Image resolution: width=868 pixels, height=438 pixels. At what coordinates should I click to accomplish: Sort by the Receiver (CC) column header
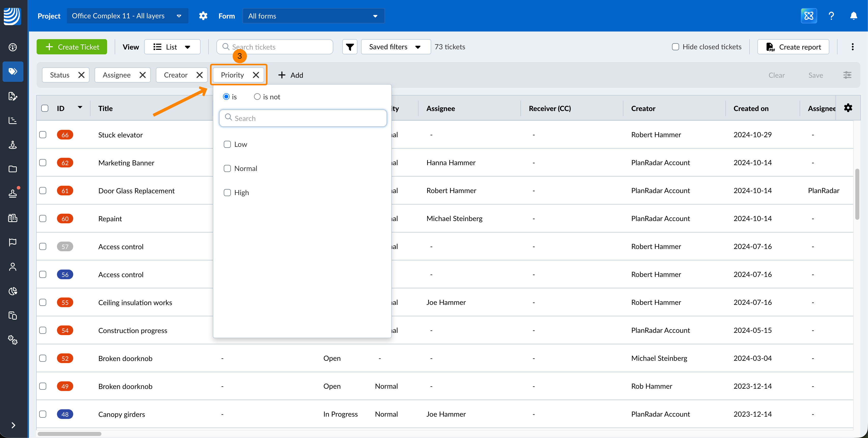(x=550, y=108)
